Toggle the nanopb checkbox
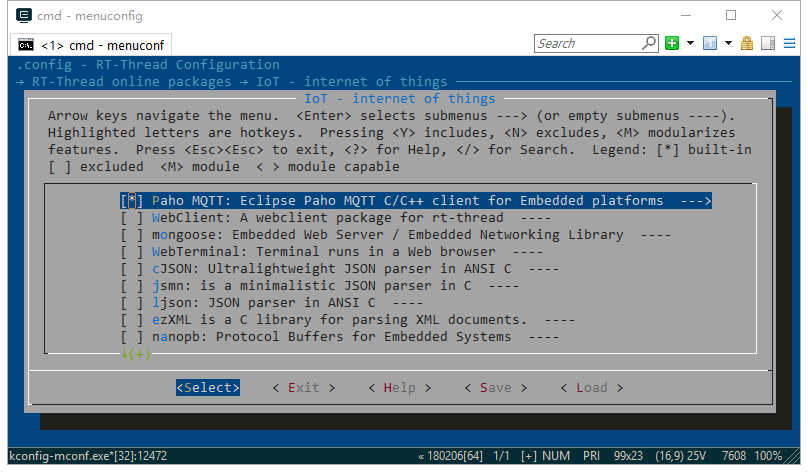Image resolution: width=808 pixels, height=472 pixels. (x=131, y=336)
